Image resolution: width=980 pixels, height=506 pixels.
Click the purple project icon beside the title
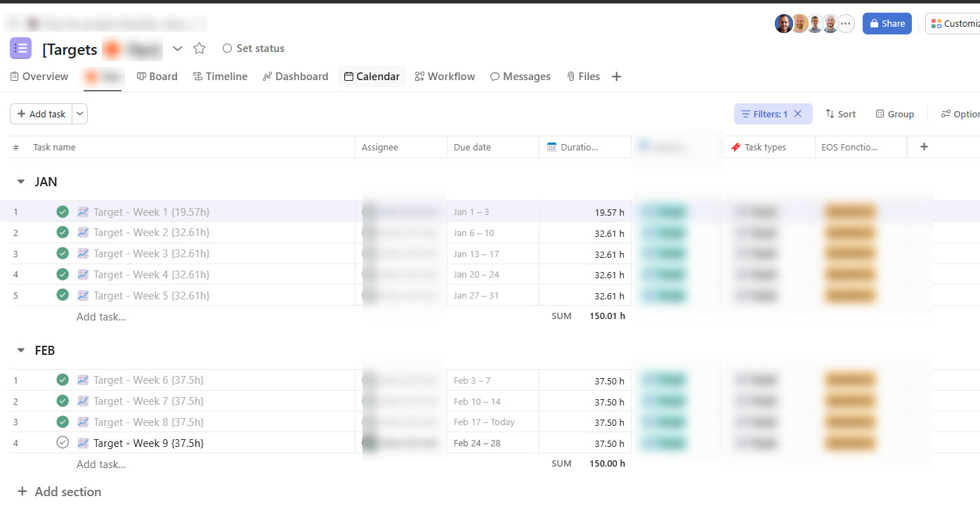click(20, 48)
